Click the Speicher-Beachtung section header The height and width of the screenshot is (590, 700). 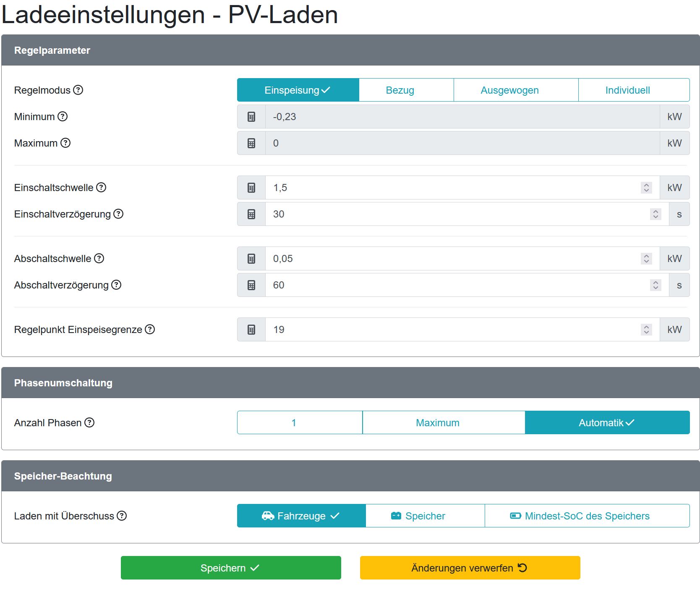350,476
